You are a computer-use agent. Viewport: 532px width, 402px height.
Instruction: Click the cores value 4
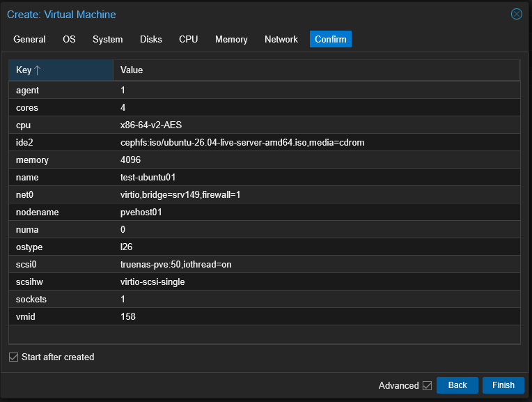click(x=123, y=107)
